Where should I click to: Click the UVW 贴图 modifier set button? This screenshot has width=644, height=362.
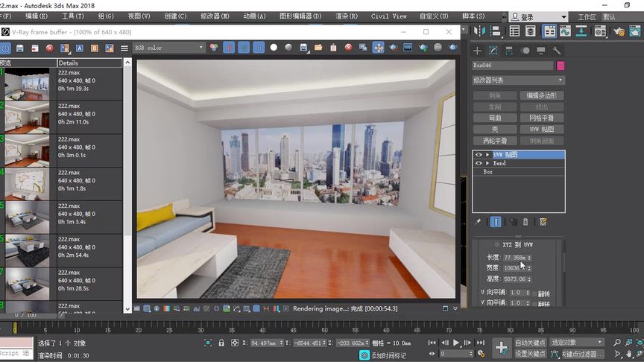point(542,130)
